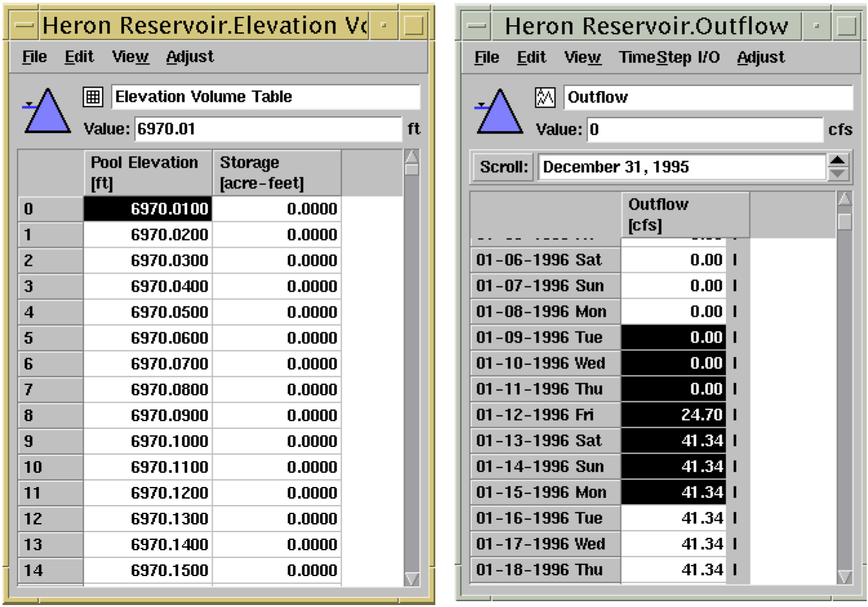Open Adjust menu in Outflow window
This screenshot has height=607, width=868.
(760, 58)
